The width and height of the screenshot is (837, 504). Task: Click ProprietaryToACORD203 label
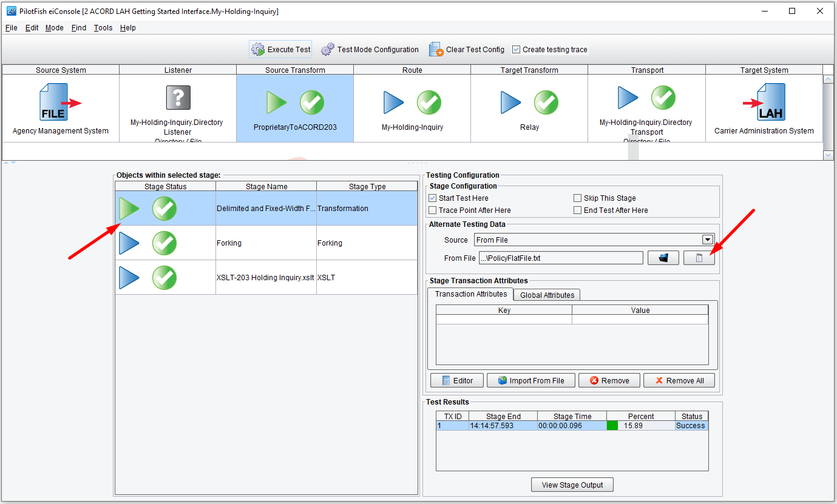click(x=295, y=127)
